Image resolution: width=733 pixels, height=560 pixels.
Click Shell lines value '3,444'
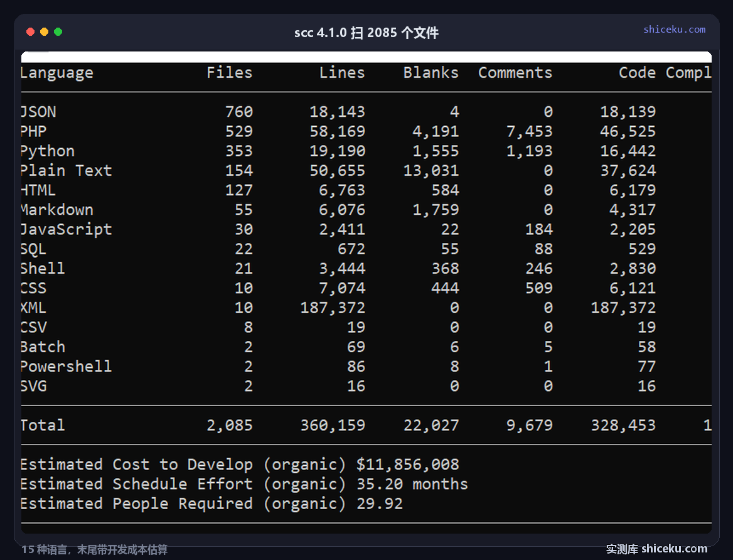(342, 269)
